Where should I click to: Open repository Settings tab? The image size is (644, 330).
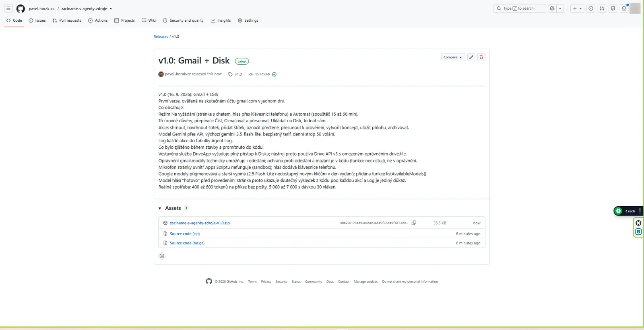(x=248, y=20)
